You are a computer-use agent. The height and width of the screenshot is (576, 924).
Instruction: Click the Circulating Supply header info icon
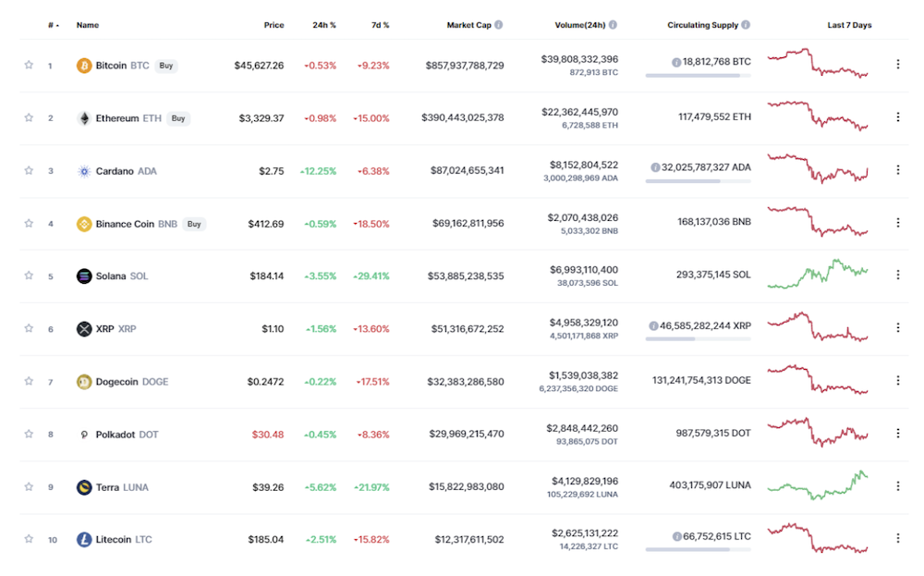746,25
